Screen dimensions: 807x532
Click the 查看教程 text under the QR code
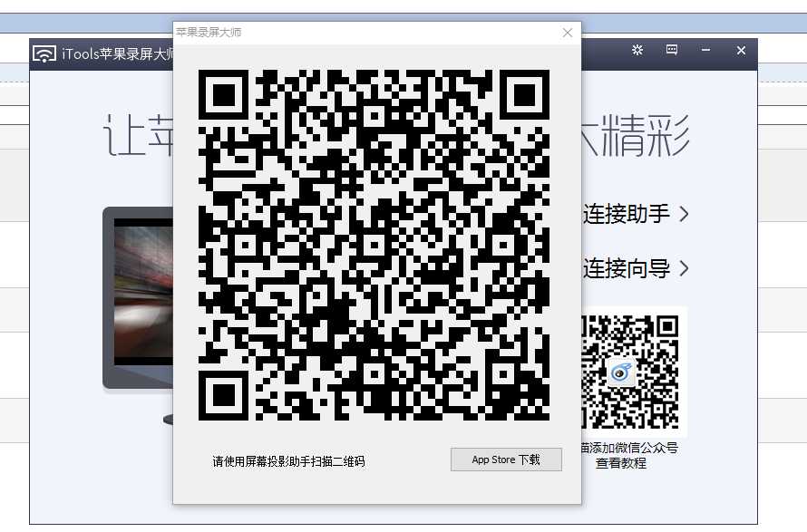click(x=621, y=463)
